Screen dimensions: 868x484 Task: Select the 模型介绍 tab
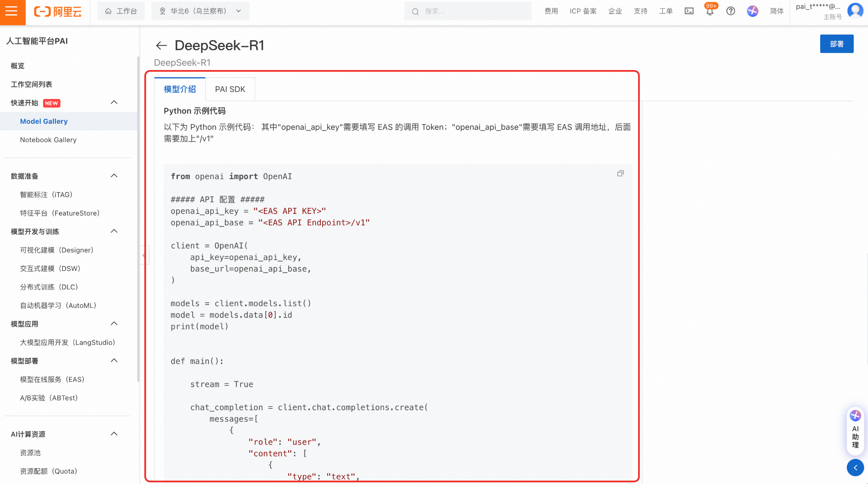tap(180, 89)
